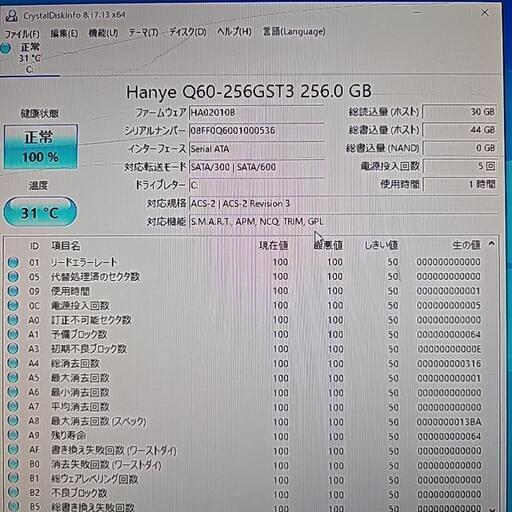512x512 pixels.
Task: Click the interface field Serial ATA
Action: click(x=257, y=149)
